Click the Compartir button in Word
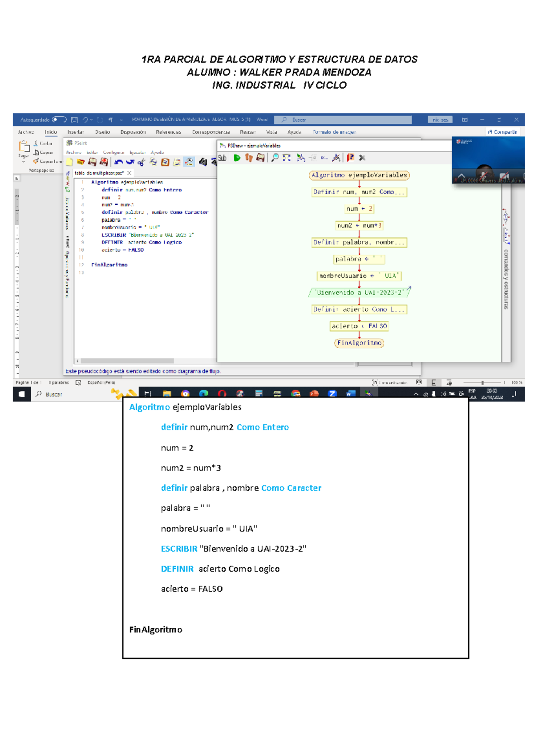 502,132
